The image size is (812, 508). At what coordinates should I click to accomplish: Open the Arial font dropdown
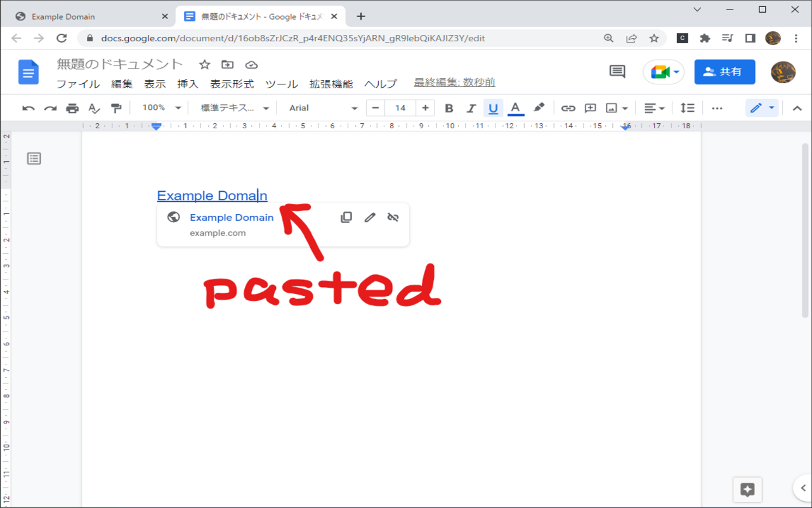tap(323, 108)
